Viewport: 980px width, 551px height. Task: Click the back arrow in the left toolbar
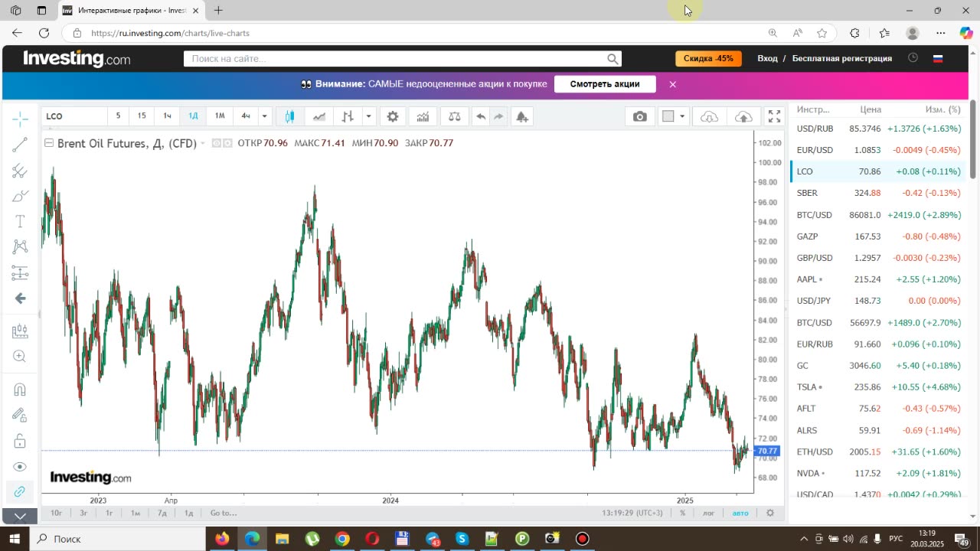pyautogui.click(x=20, y=298)
